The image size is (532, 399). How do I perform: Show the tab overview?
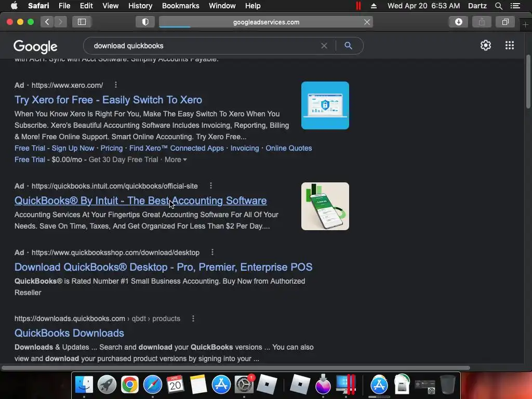pyautogui.click(x=505, y=22)
